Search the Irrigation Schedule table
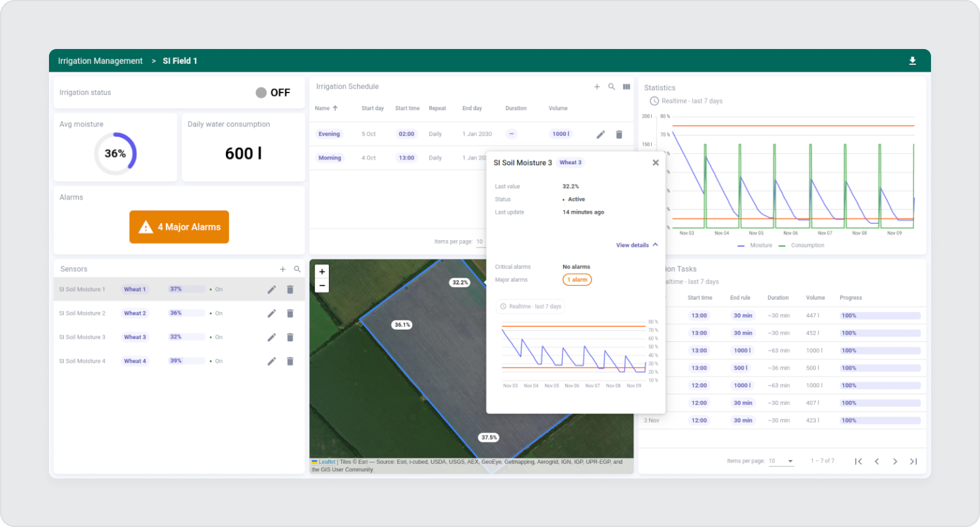Image resolution: width=980 pixels, height=527 pixels. pyautogui.click(x=611, y=87)
